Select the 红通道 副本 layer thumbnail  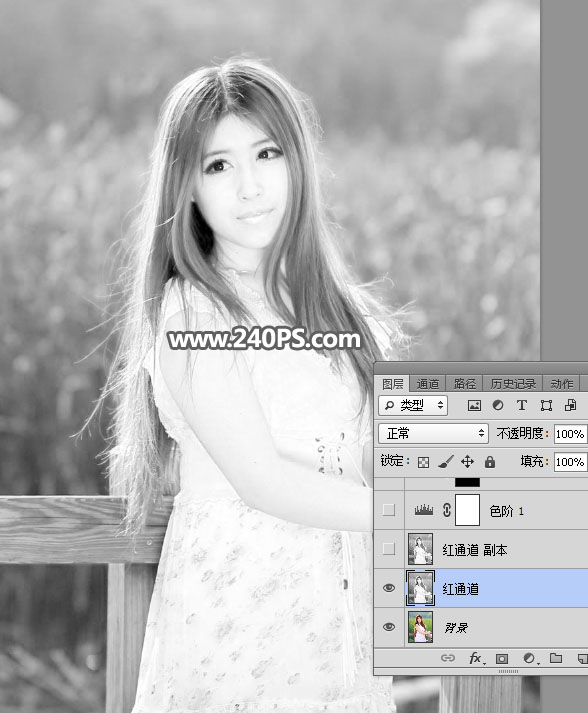click(420, 549)
